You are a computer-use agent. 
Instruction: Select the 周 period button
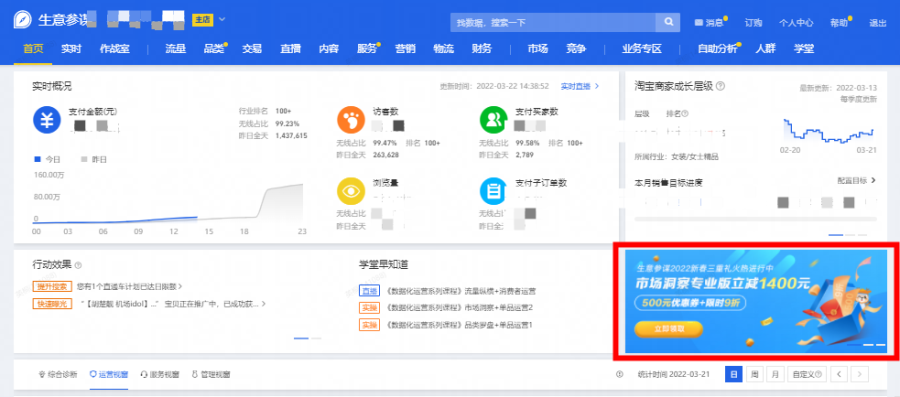754,375
